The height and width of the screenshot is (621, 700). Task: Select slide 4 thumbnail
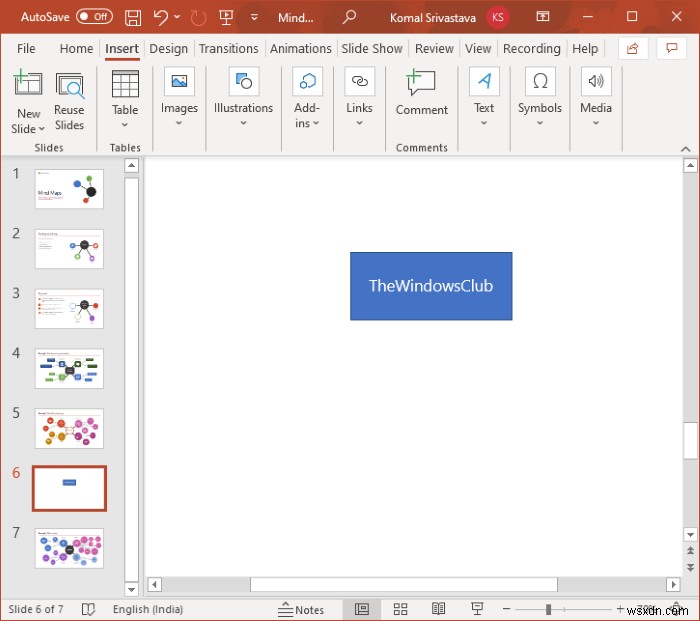pyautogui.click(x=69, y=368)
